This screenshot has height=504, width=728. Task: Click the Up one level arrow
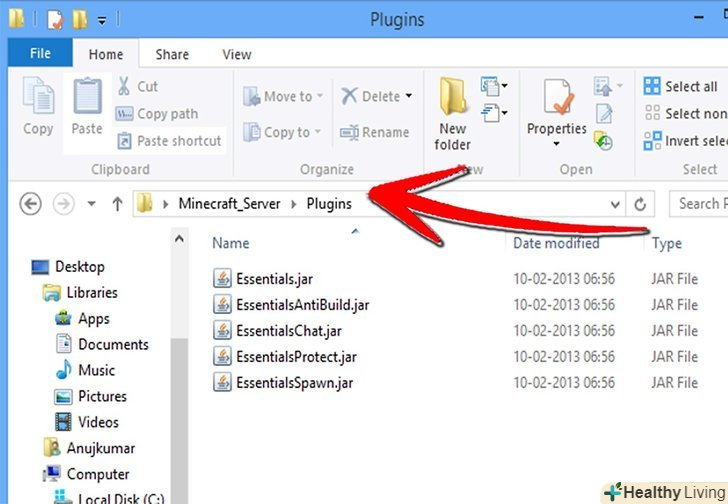point(117,204)
